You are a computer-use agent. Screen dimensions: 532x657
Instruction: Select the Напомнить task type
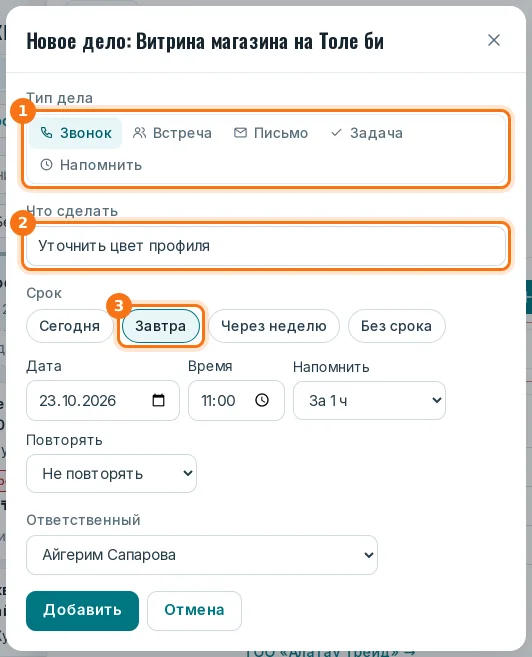pyautogui.click(x=91, y=165)
